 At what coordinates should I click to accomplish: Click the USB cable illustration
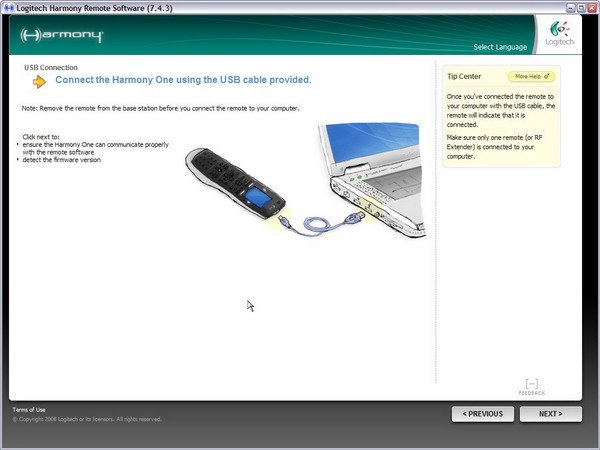(321, 223)
